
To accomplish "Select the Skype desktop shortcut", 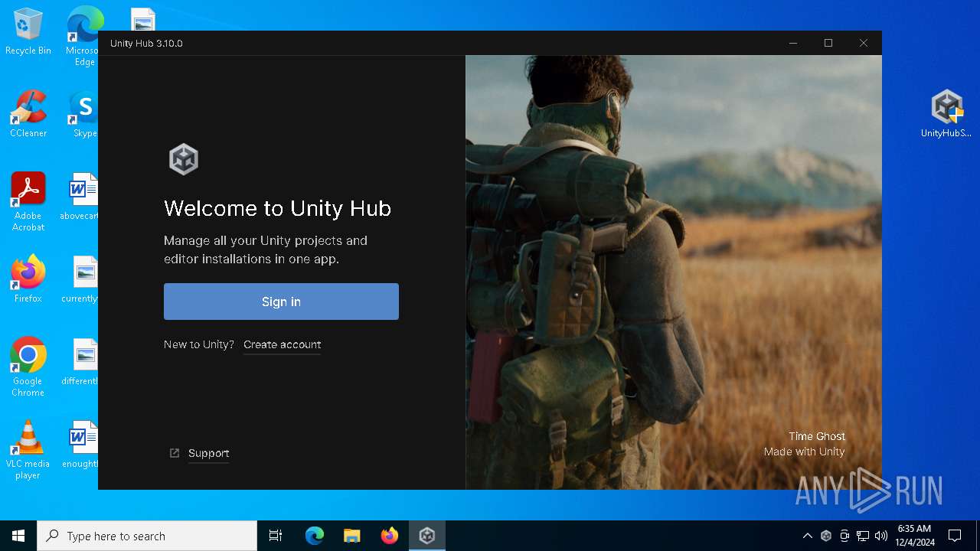I will [x=83, y=114].
